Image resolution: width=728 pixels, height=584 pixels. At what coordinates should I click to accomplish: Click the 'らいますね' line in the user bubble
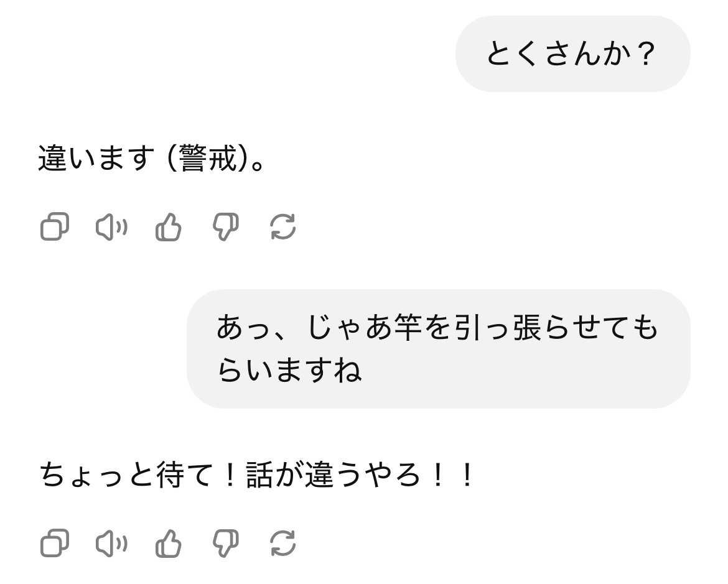pos(289,372)
